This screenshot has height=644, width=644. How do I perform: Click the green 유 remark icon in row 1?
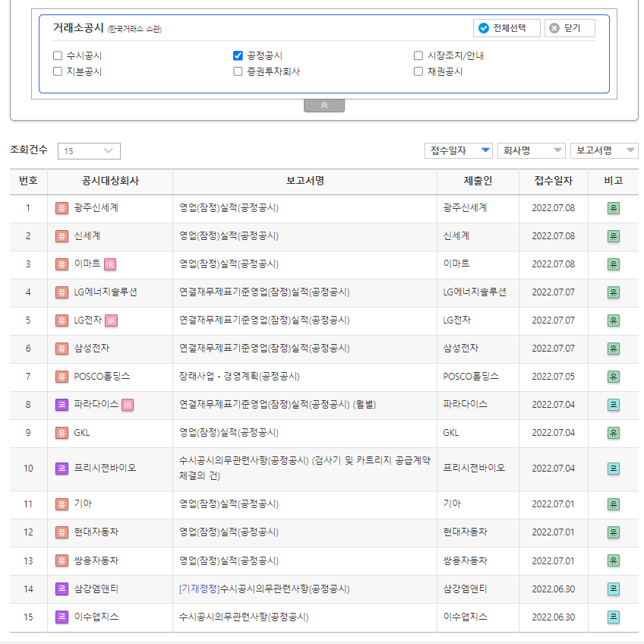coord(613,208)
